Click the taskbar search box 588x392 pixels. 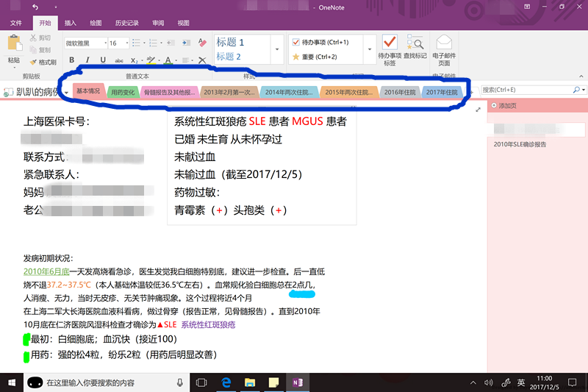(106, 382)
